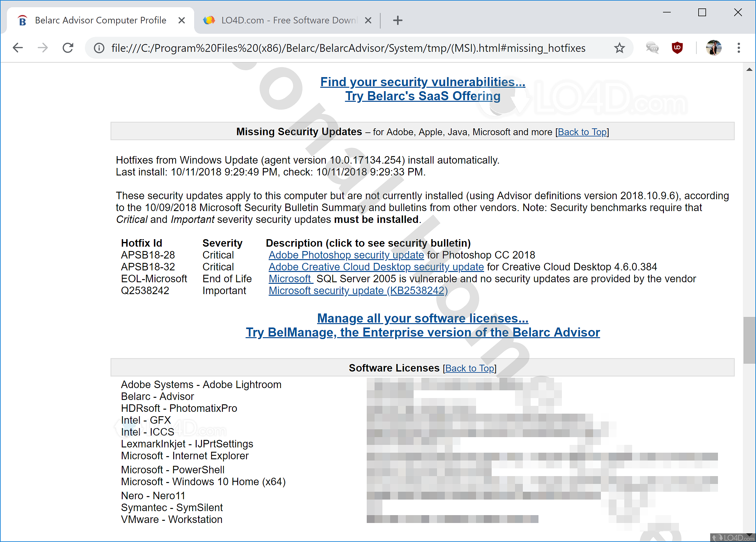Viewport: 756px width, 542px height.
Task: Click Back to Top in Software Licenses
Action: click(x=469, y=368)
